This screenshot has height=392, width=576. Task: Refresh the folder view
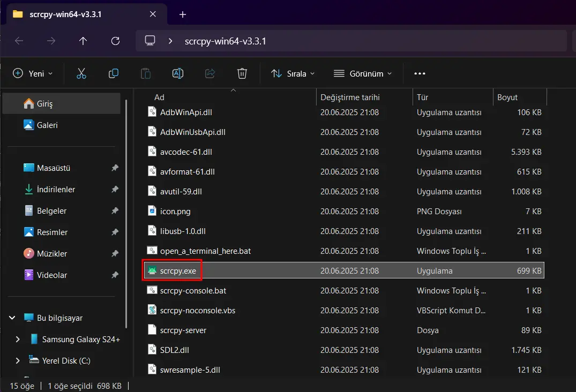coord(115,41)
